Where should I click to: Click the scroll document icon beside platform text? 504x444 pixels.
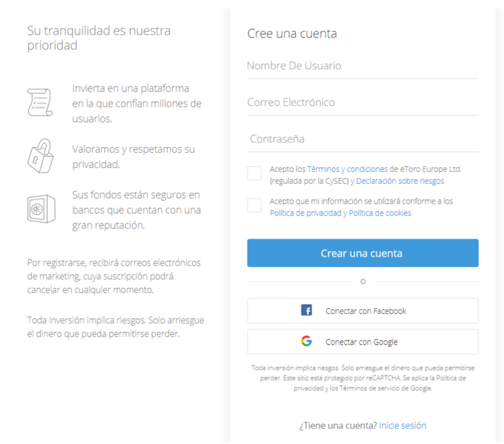pos(41,101)
